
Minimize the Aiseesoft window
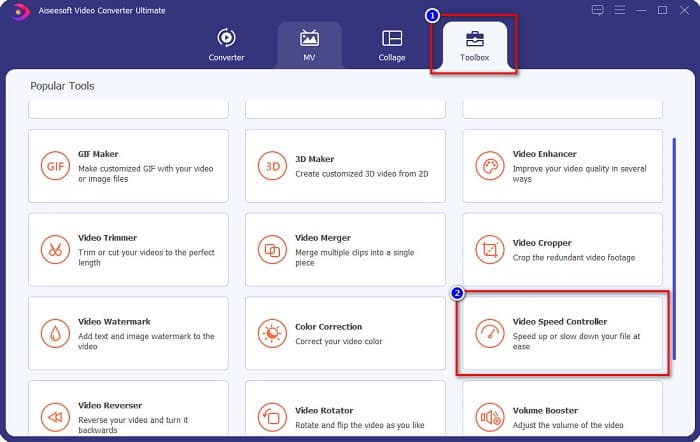click(x=641, y=10)
